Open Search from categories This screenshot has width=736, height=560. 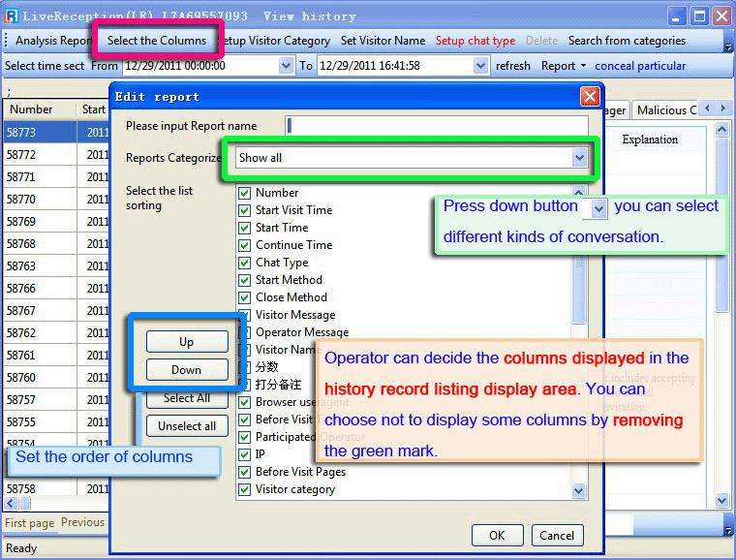pyautogui.click(x=627, y=41)
